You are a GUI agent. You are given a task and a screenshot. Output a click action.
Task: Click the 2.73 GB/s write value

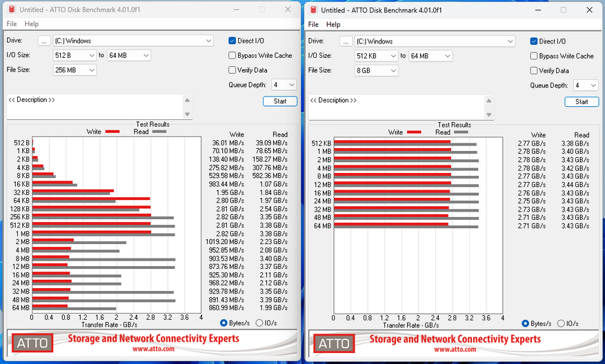point(532,210)
